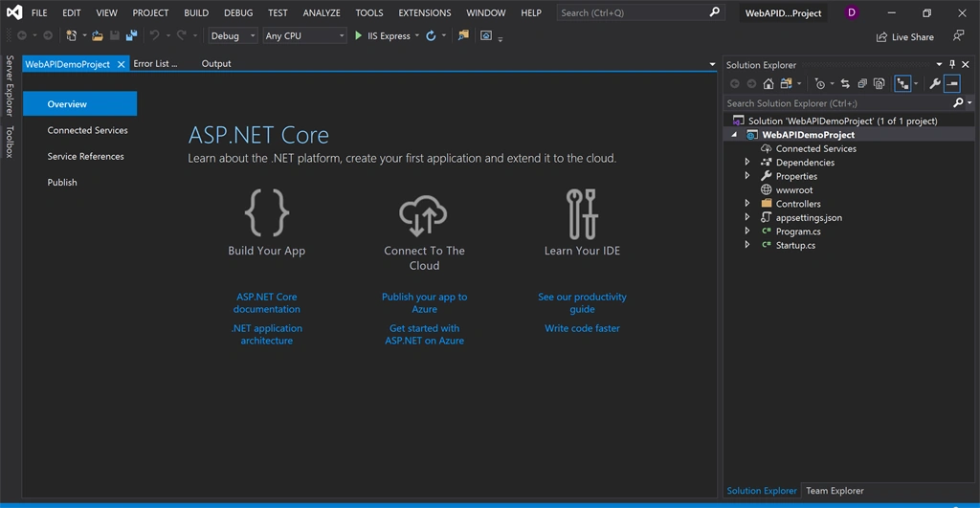This screenshot has height=508, width=980.
Task: Select Connected Services in Solution Explorer tree
Action: (x=815, y=148)
